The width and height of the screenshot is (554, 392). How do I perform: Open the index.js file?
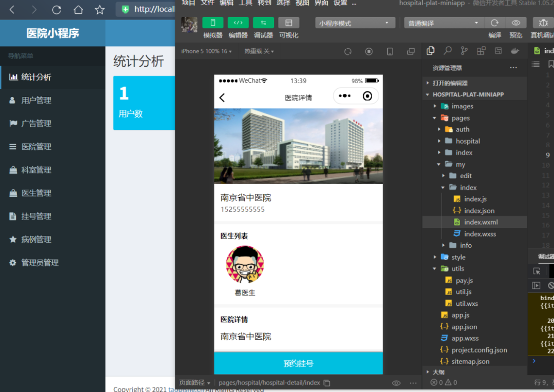[475, 199]
